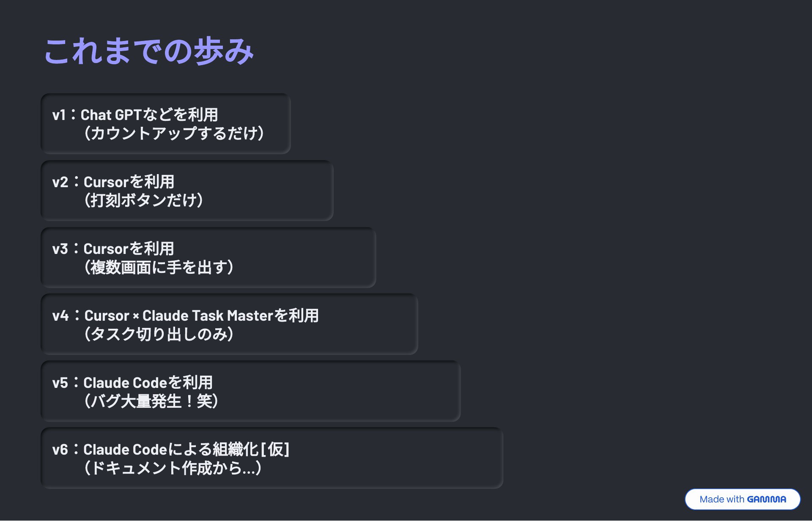
Task: Click the subtitle (タスク切り出しのみ)
Action: 159,334
